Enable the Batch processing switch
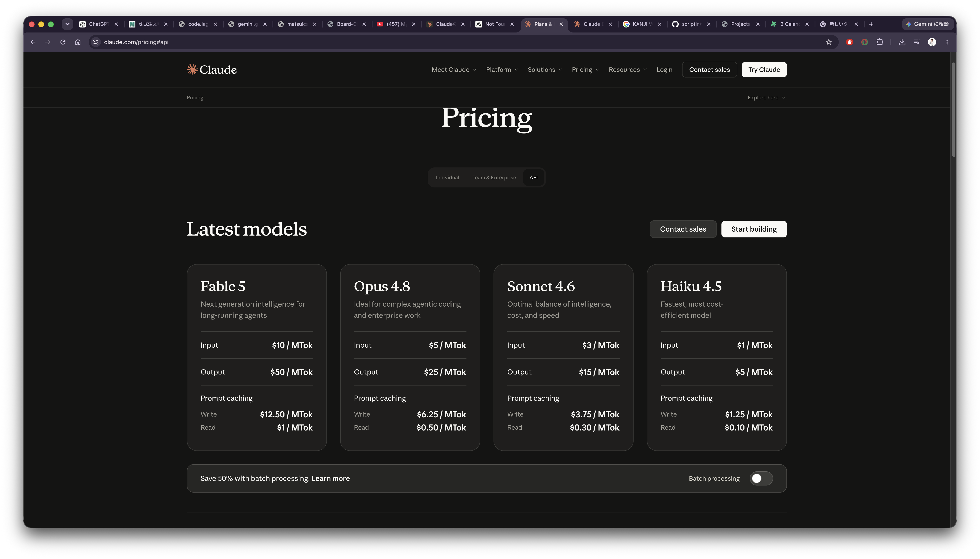 coord(761,478)
